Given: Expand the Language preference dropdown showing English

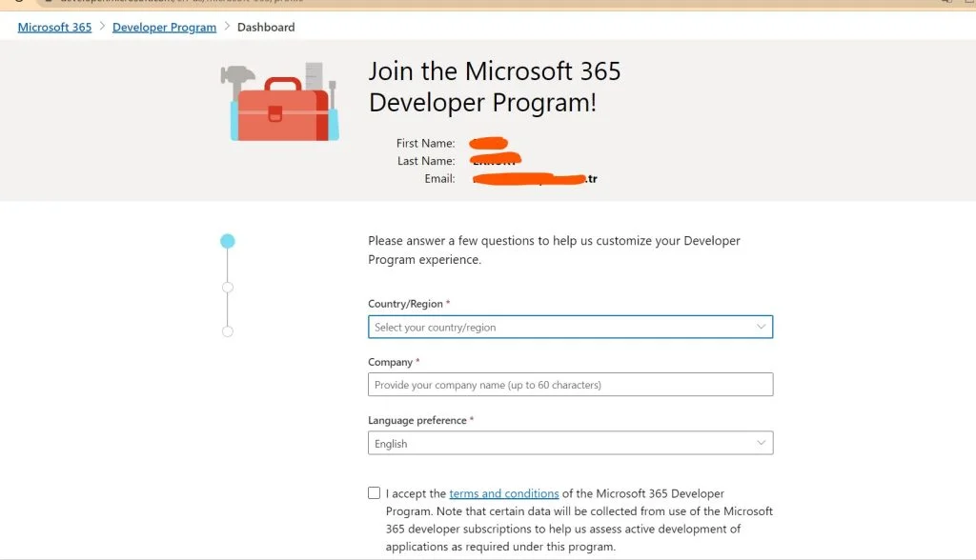Looking at the screenshot, I should 570,443.
